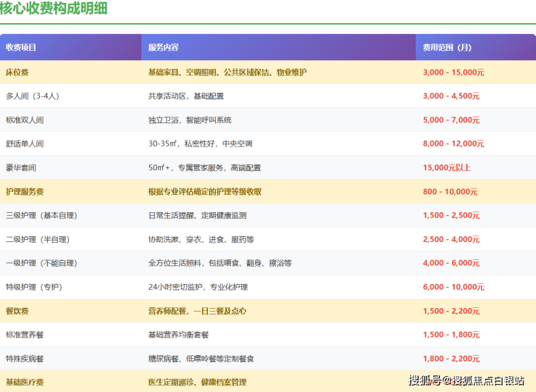
Task: Click the 特级护理 price 6,000 - 10,000元
Action: [453, 288]
